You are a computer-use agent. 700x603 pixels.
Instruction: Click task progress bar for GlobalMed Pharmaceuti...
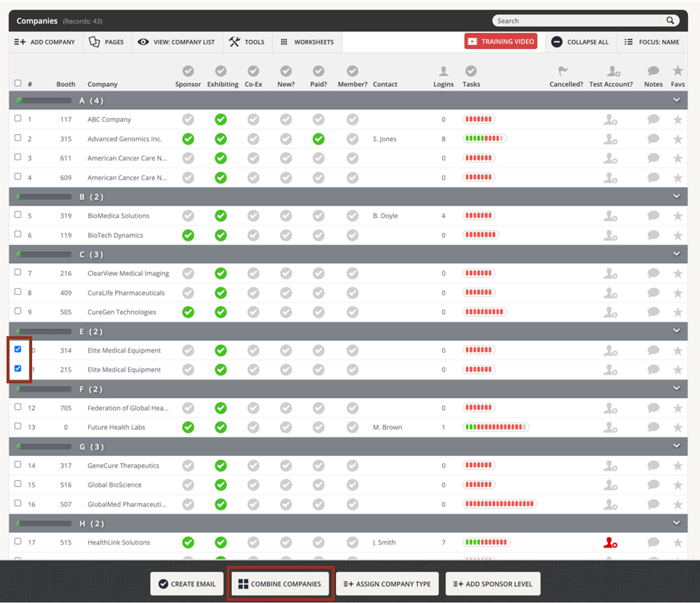(x=500, y=504)
